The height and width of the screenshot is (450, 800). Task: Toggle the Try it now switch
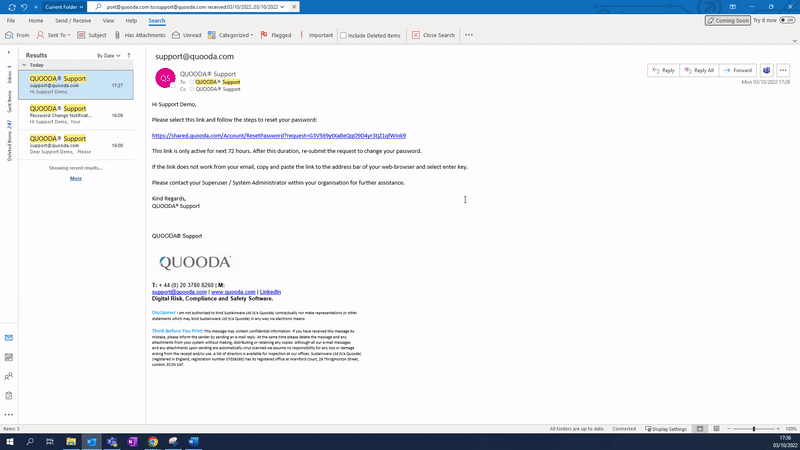pos(787,20)
